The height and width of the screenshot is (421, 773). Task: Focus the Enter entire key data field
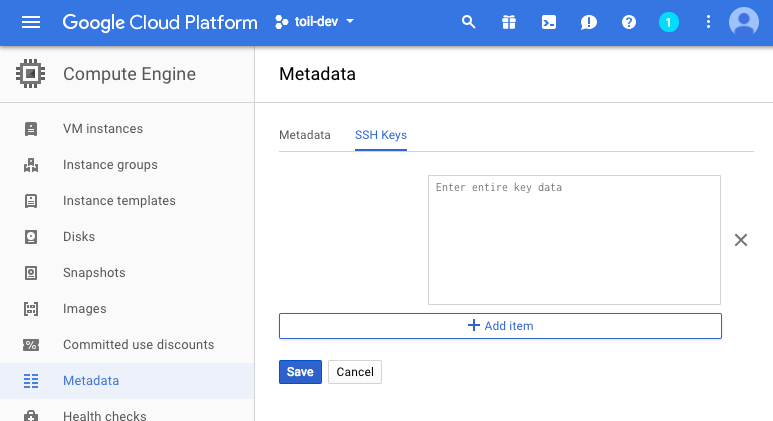point(574,240)
